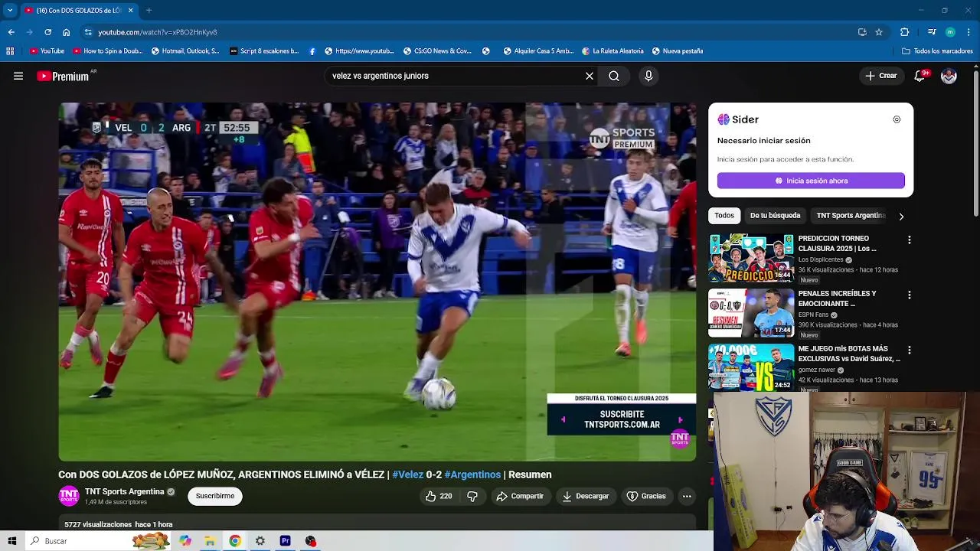Open the browser extensions puzzle icon

pos(904,32)
